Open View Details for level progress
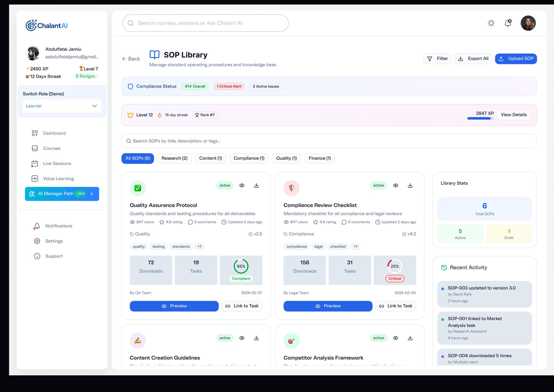The width and height of the screenshot is (554, 392). (514, 115)
